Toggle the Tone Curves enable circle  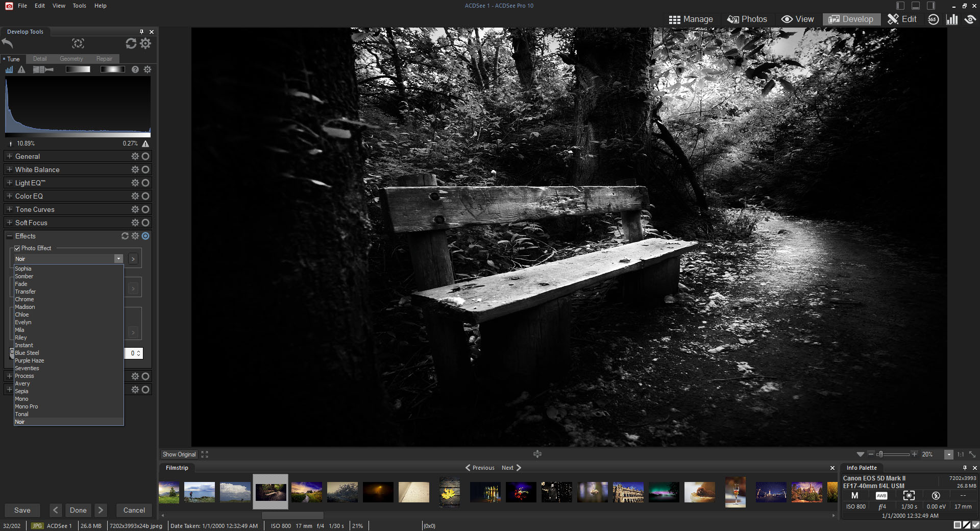pyautogui.click(x=145, y=209)
